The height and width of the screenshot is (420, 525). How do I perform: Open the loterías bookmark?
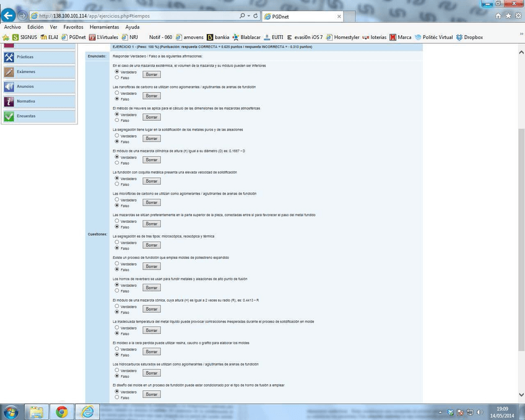375,37
